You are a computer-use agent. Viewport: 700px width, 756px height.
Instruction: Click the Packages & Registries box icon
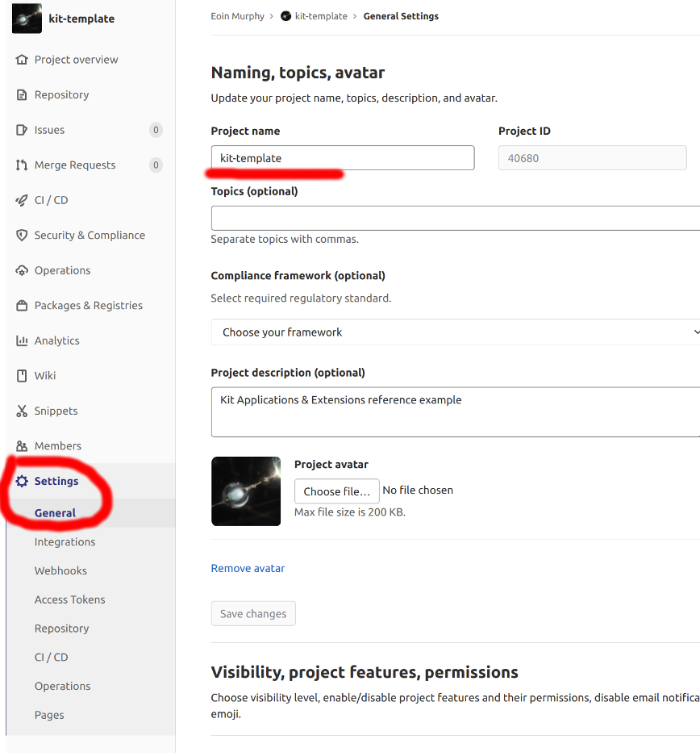(22, 306)
